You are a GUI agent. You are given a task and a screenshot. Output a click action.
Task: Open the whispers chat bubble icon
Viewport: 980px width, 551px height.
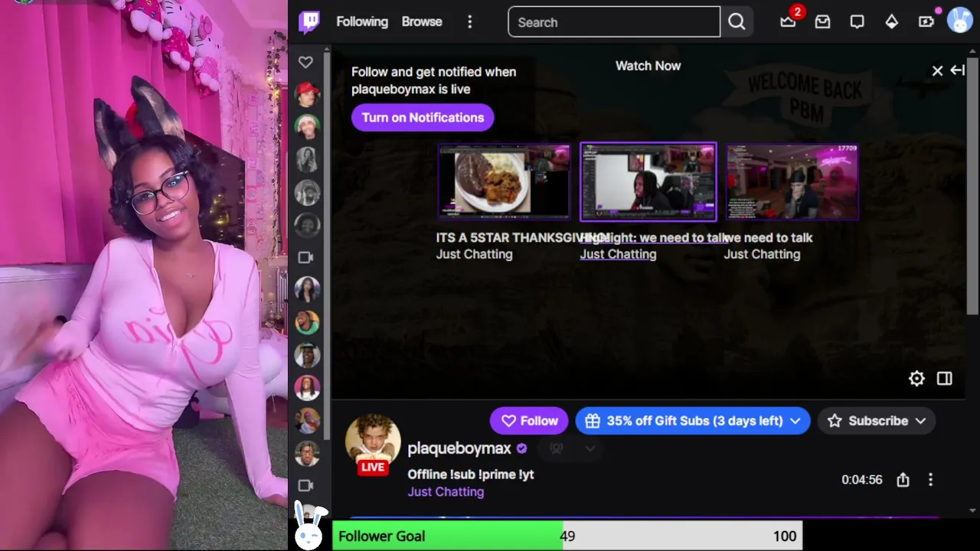coord(857,22)
